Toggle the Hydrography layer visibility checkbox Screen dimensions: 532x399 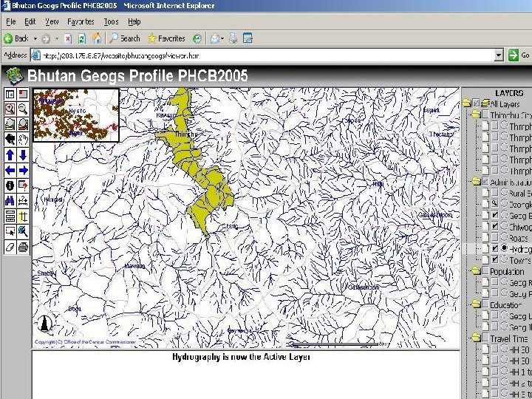(495, 248)
